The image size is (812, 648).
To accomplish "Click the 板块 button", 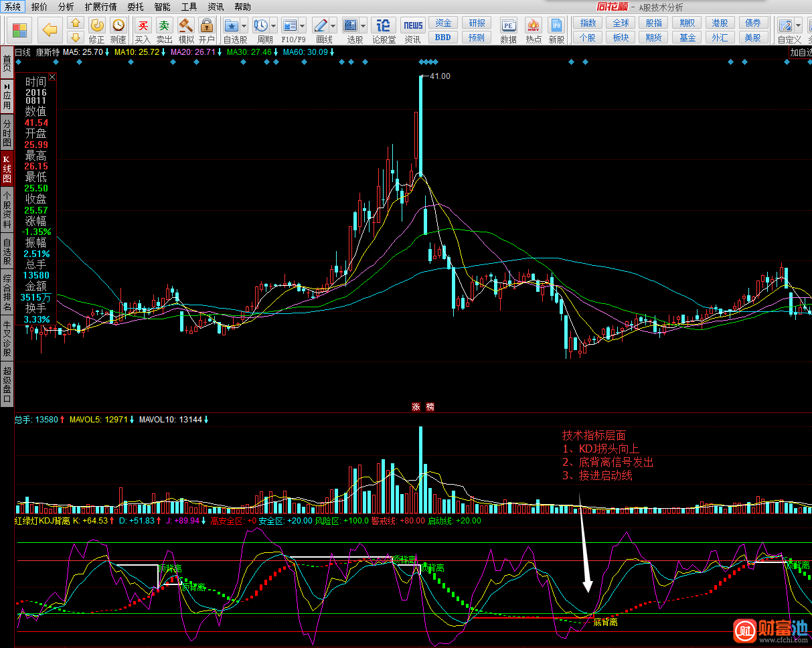I will coord(621,37).
